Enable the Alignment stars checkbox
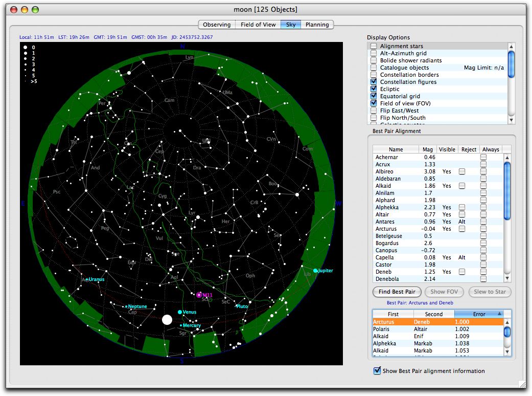Screen dimensions: 532x396 (374, 46)
